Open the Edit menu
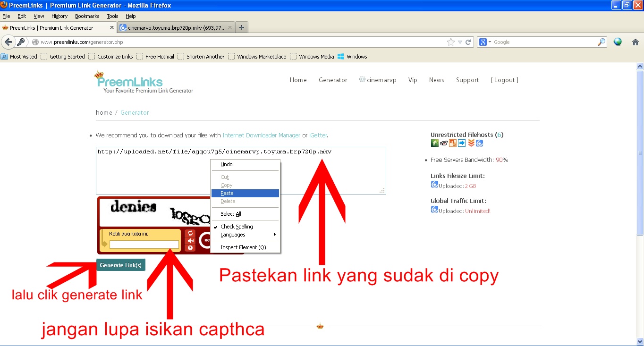The width and height of the screenshot is (644, 346). [22, 16]
